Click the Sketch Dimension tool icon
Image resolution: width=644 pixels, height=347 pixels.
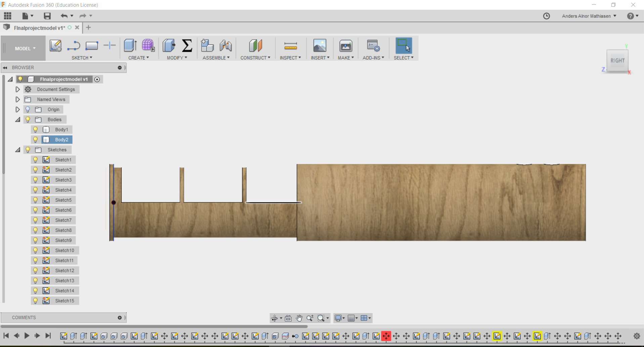[x=110, y=45]
